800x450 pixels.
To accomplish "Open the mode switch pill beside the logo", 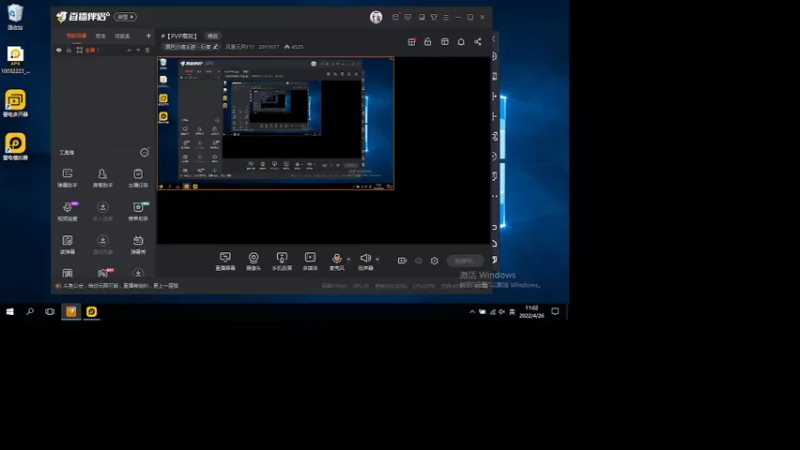I will click(125, 17).
